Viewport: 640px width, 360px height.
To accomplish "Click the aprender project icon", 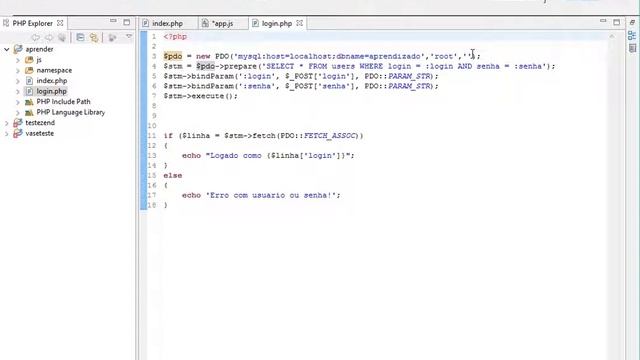I will pos(18,49).
